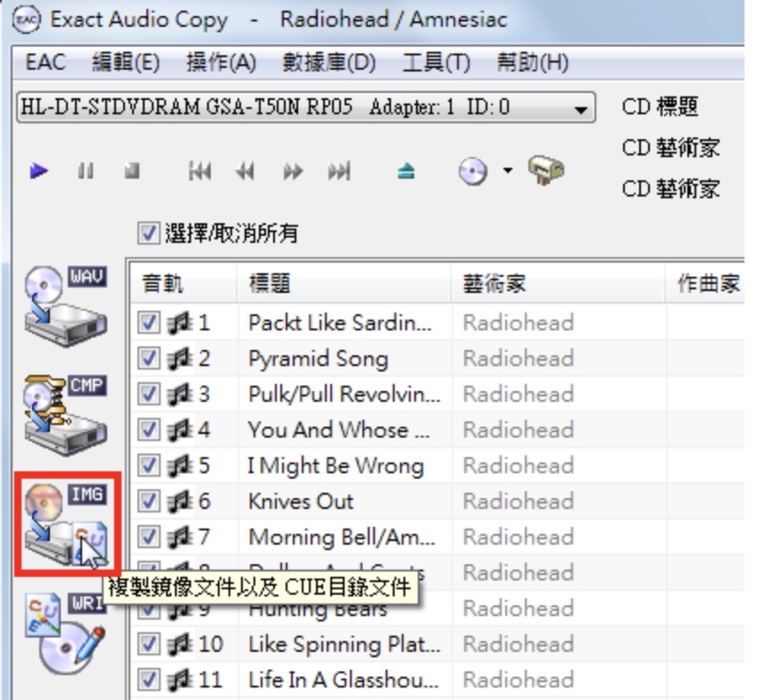Click the Radiohead artist cell for Pyramid Song
Image resolution: width=757 pixels, height=700 pixels.
519,358
